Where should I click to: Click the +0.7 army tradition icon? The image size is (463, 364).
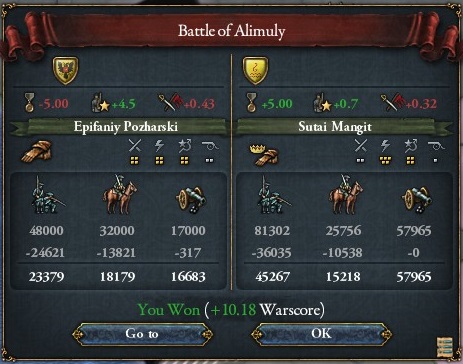coord(322,103)
